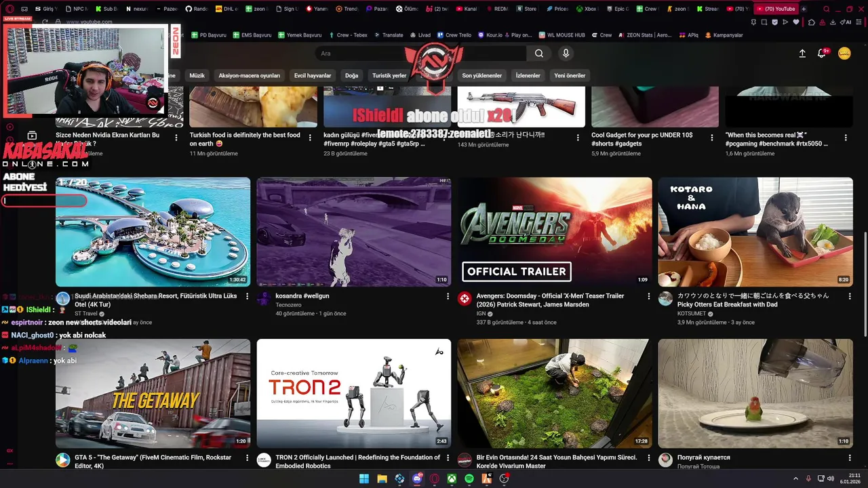This screenshot has width=868, height=488.
Task: Play the moss garden vivarium thumbnail
Action: tap(555, 393)
